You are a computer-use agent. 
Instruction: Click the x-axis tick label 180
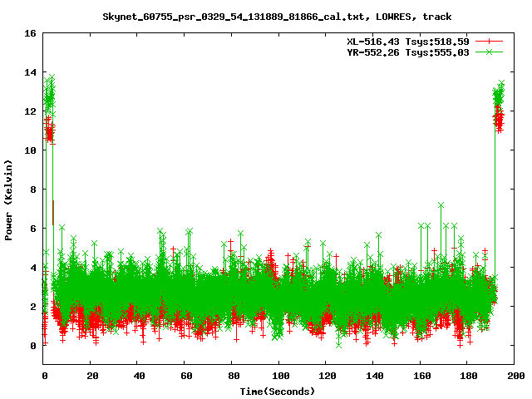pos(469,376)
